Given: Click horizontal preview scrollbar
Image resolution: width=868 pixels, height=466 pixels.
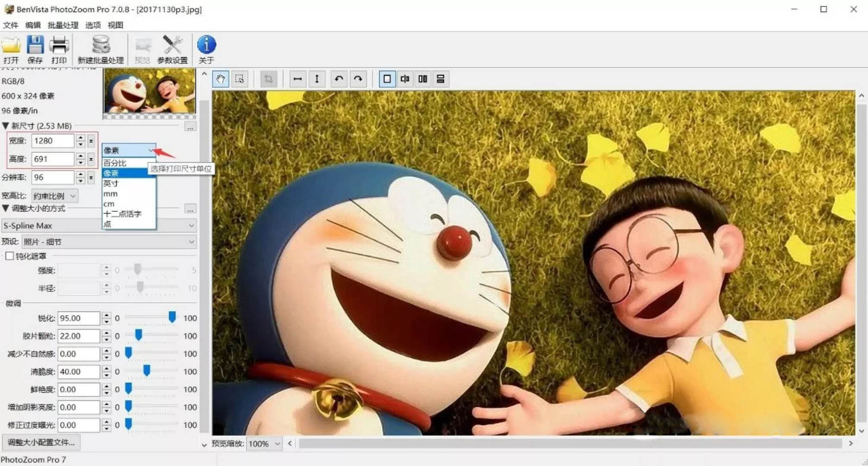Looking at the screenshot, I should [x=570, y=443].
